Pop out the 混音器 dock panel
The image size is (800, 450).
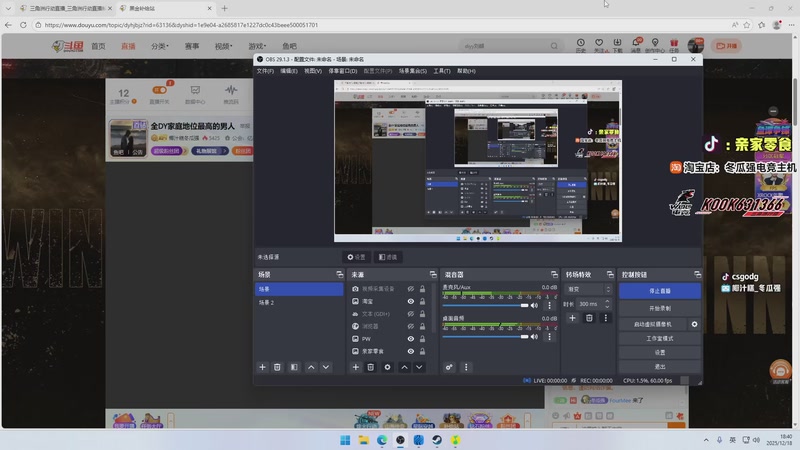tap(554, 274)
